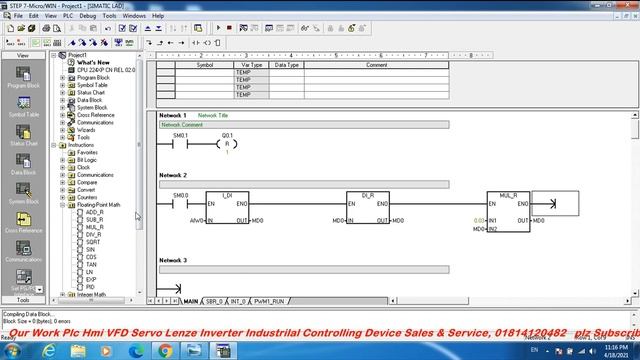Open the Windows menu
The height and width of the screenshot is (360, 640).
point(134,16)
